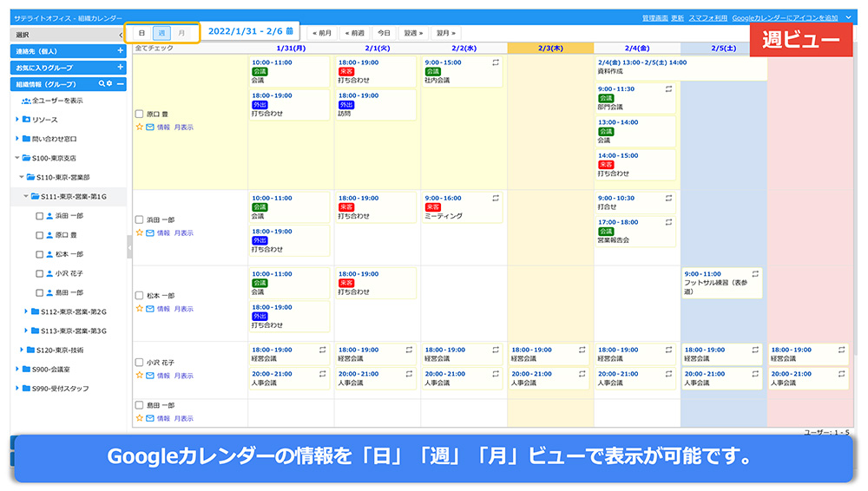Switch to the 日 day view tab
The height and width of the screenshot is (491, 868).
[141, 33]
